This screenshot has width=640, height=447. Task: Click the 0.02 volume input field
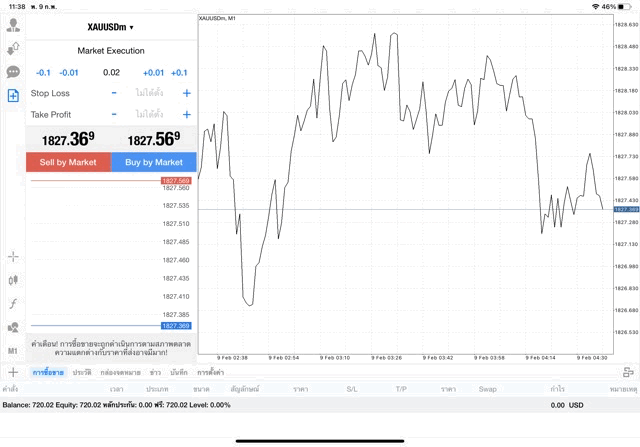pyautogui.click(x=111, y=72)
